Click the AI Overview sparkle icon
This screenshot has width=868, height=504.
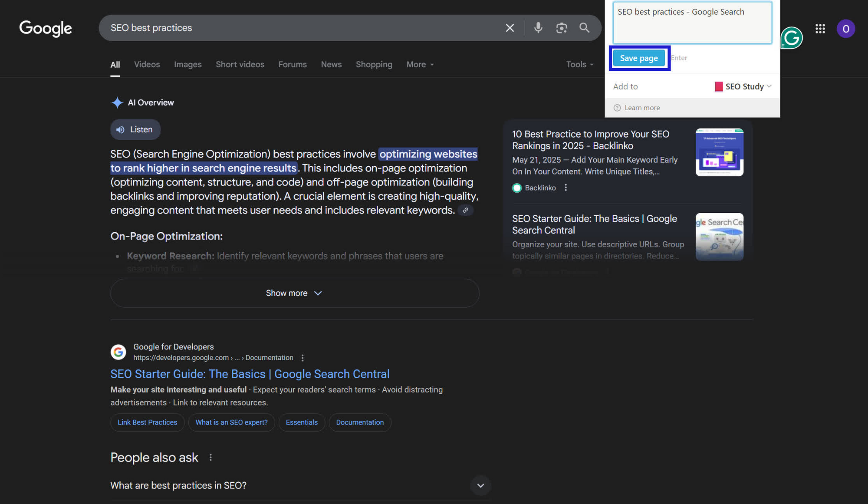coord(117,102)
